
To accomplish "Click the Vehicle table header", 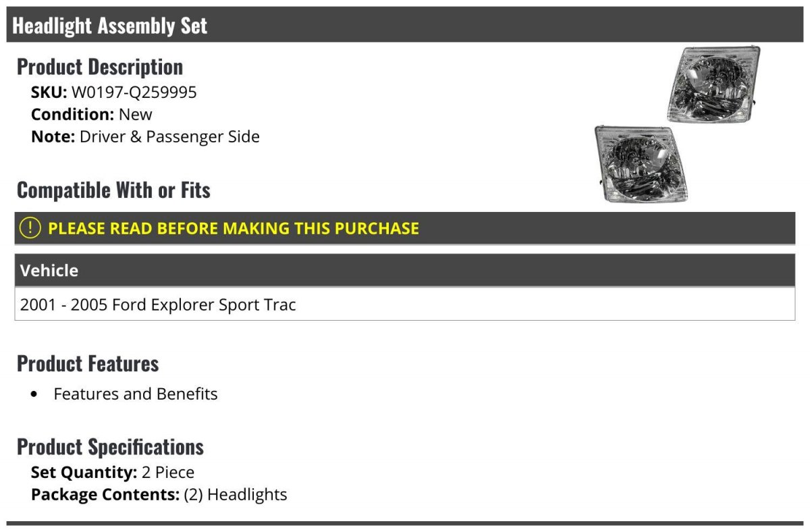I will [x=405, y=270].
